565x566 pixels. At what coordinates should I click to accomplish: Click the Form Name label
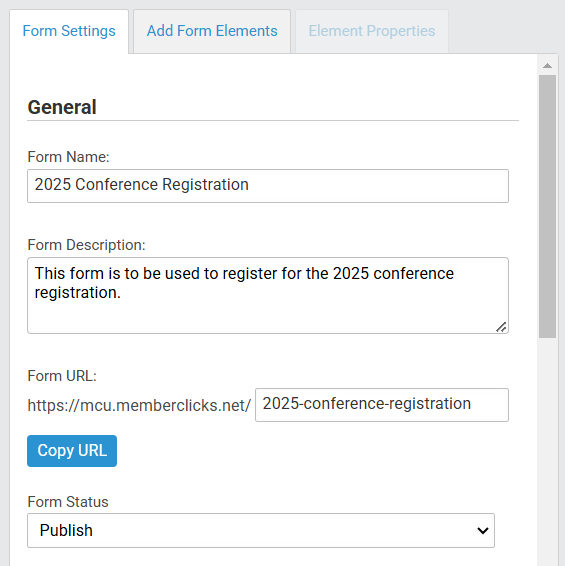pyautogui.click(x=68, y=157)
